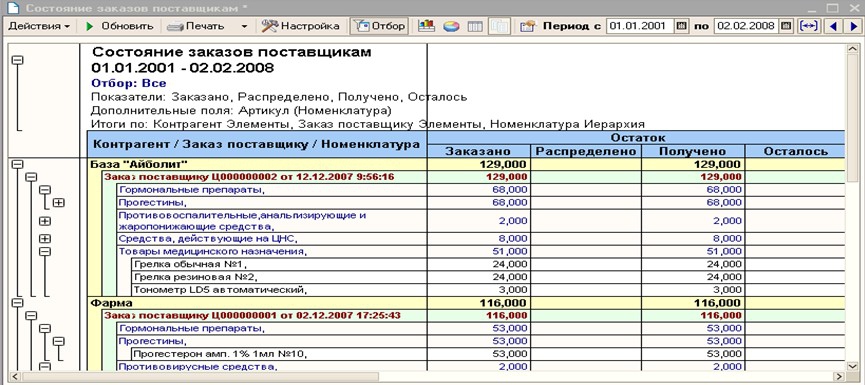Screen dimensions: 865x385
Task: Click the Настройка settings button
Action: click(x=301, y=26)
